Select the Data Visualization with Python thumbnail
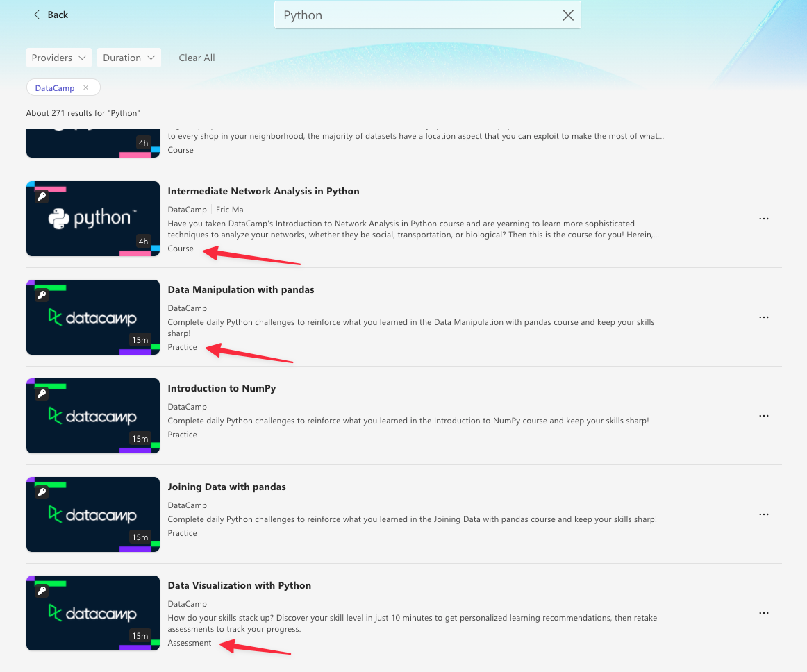807x672 pixels. coord(93,613)
